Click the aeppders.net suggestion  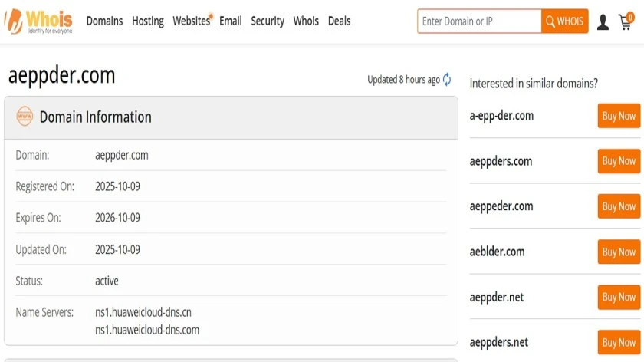(498, 342)
